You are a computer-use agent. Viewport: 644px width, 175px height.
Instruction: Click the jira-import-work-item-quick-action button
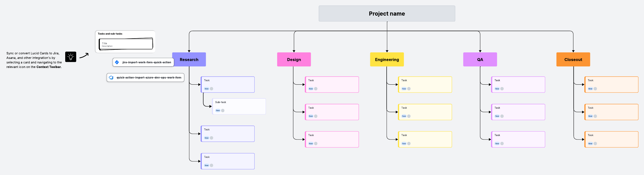pos(143,62)
